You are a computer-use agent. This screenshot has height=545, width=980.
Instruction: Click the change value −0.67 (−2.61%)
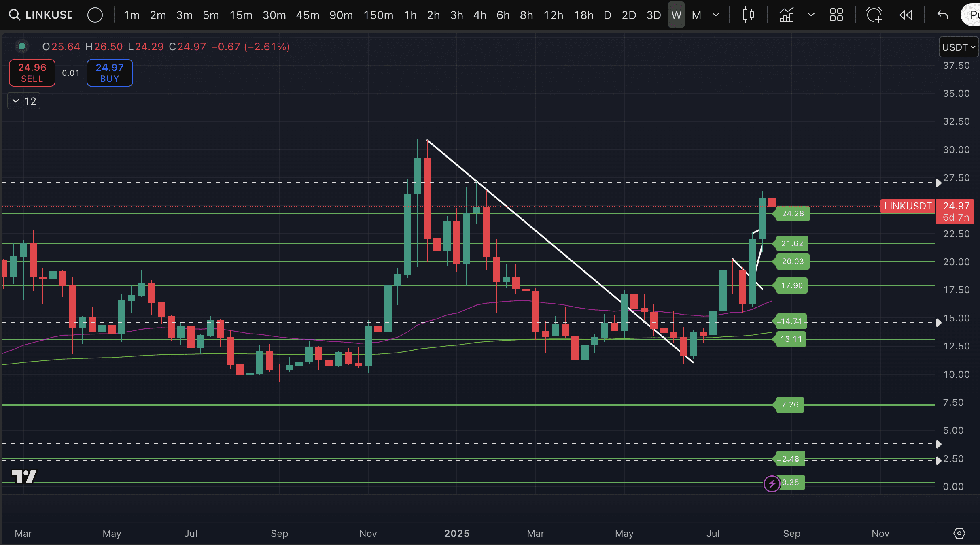(250, 47)
